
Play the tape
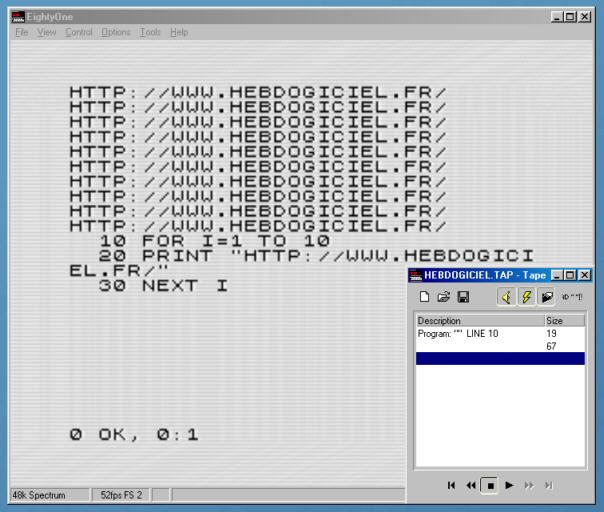509,485
